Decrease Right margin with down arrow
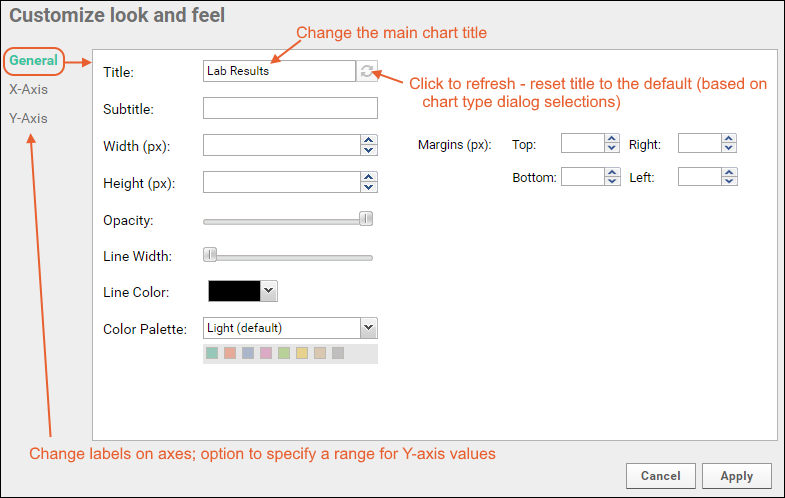 point(729,150)
